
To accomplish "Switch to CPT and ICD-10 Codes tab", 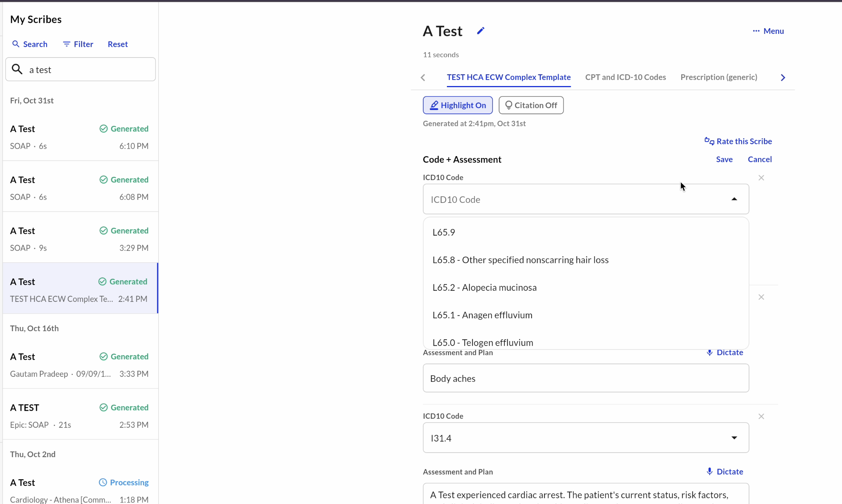I will coord(625,77).
